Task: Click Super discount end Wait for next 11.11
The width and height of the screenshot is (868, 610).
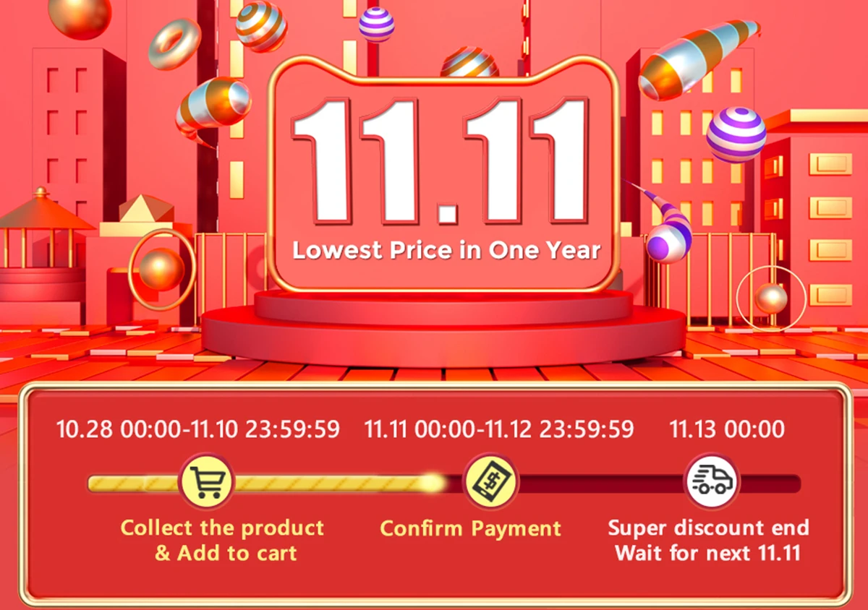Action: coord(709,540)
